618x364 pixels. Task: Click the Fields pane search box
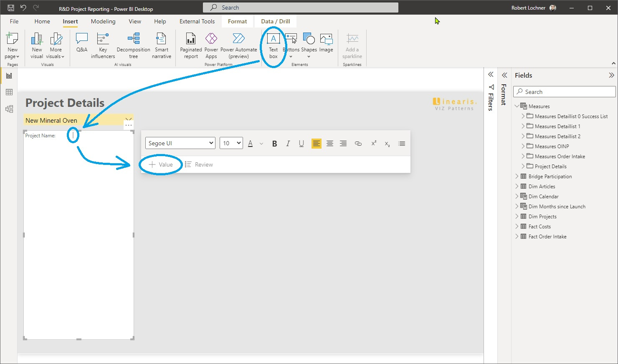click(x=564, y=91)
